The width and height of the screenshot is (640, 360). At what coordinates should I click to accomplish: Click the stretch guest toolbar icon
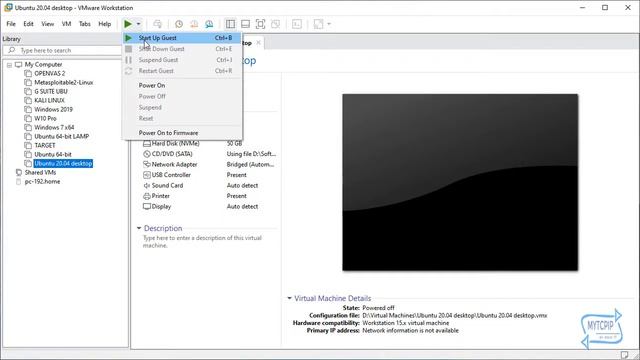318,24
